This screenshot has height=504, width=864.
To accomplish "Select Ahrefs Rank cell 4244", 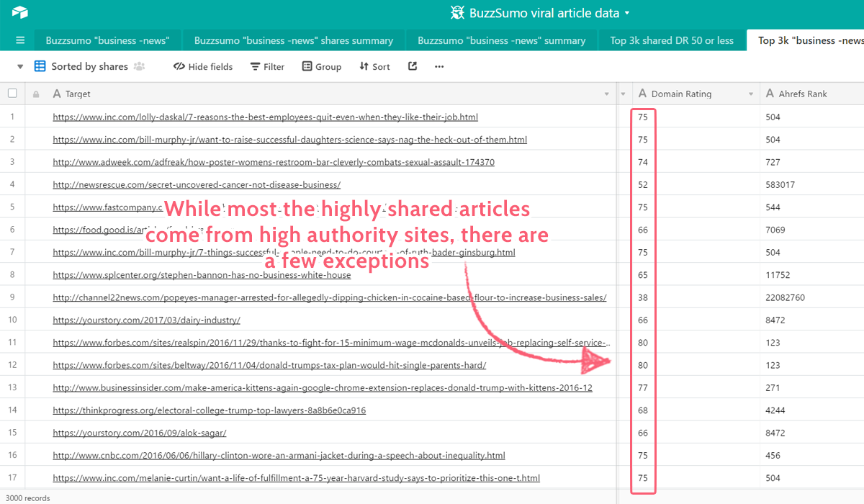I will pos(812,410).
